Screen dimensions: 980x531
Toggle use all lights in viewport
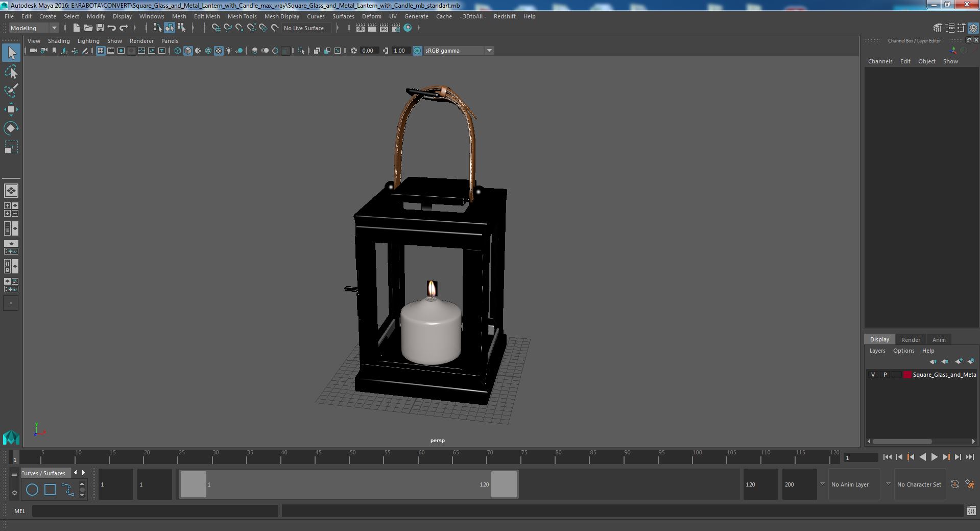pyautogui.click(x=229, y=51)
